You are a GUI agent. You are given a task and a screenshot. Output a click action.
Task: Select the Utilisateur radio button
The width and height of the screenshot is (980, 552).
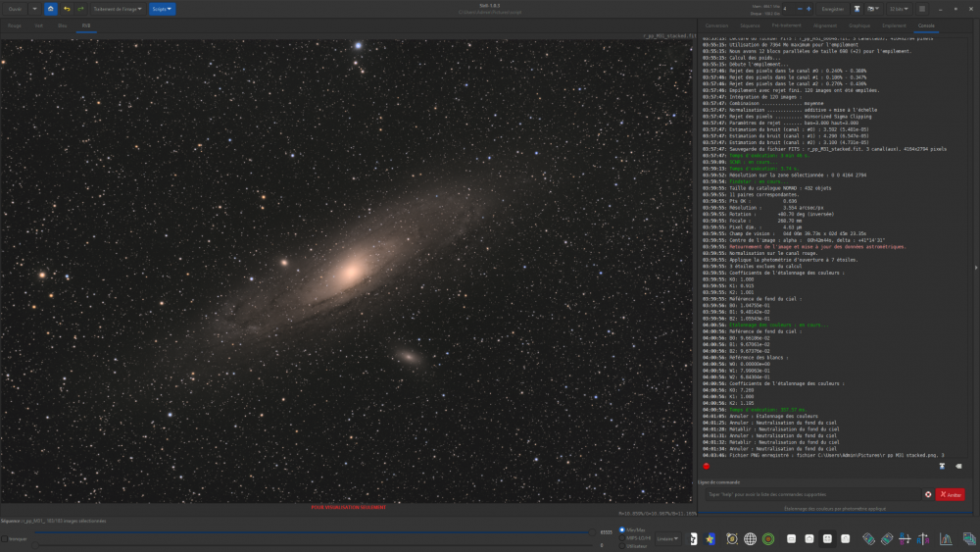tap(622, 546)
